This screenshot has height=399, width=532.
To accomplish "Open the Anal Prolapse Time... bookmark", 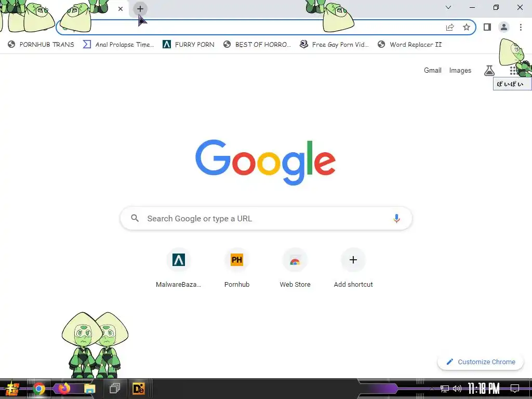I will coord(118,45).
